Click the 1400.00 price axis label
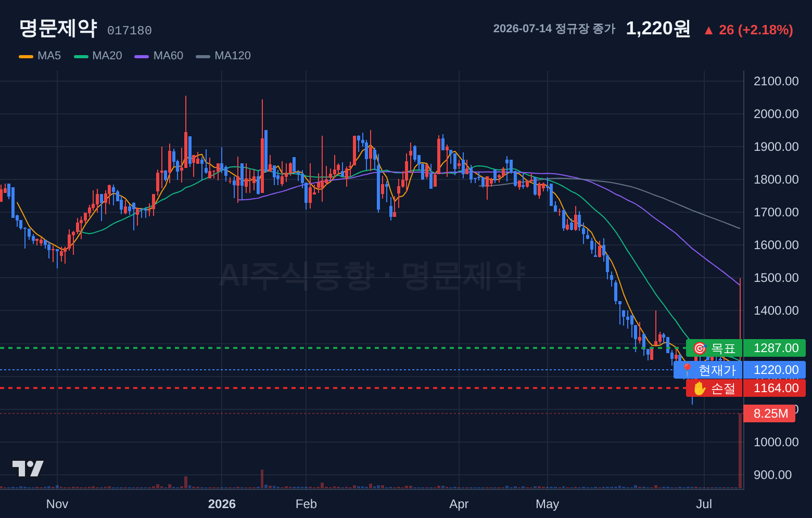 776,310
